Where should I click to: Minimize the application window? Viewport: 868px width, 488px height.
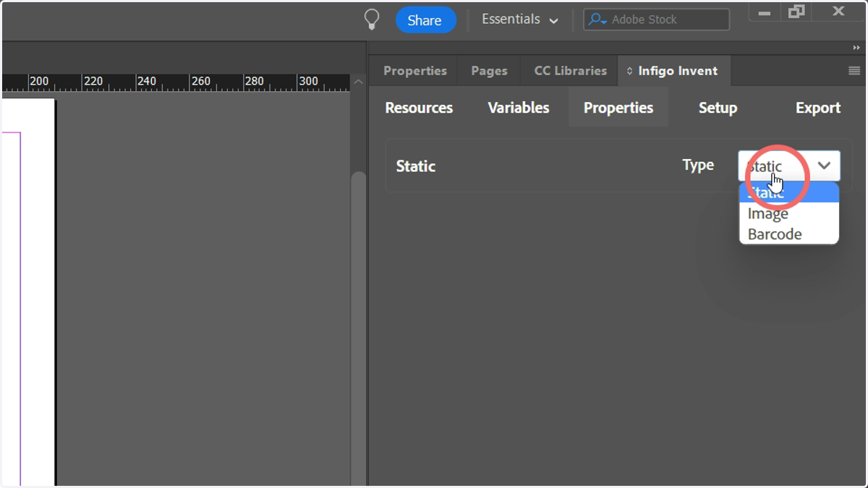(x=765, y=13)
